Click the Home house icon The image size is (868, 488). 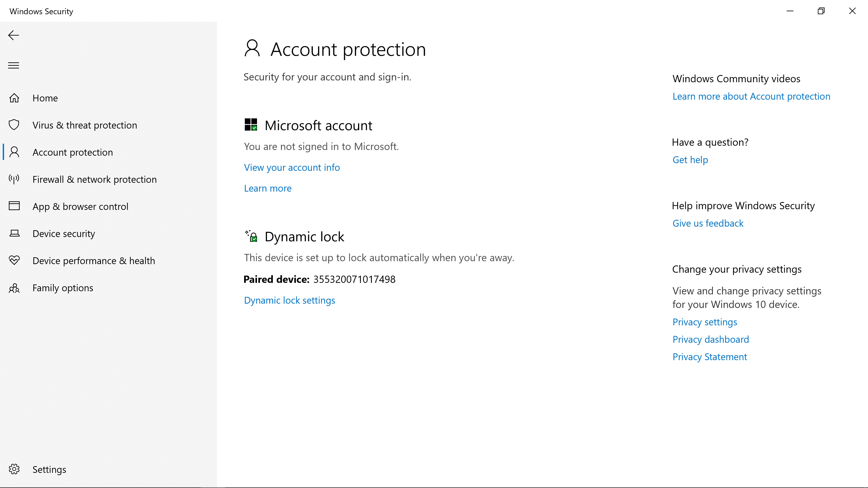pyautogui.click(x=14, y=98)
